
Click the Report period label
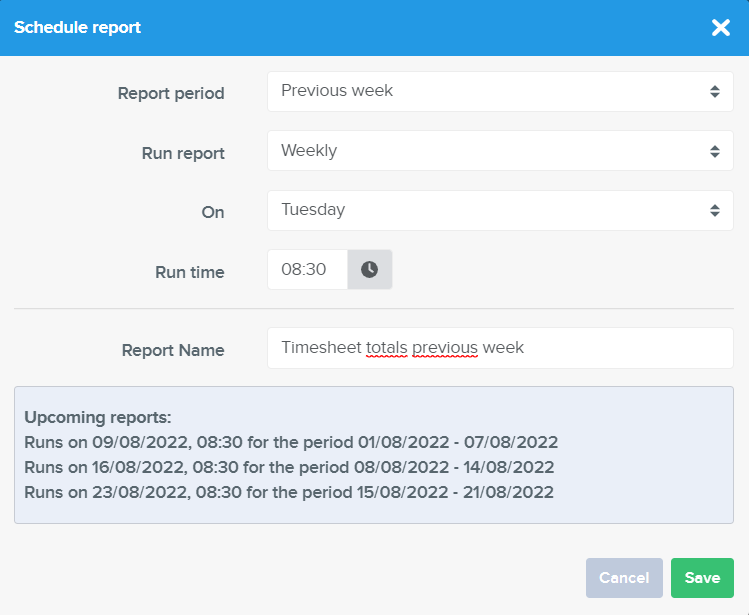[x=171, y=93]
